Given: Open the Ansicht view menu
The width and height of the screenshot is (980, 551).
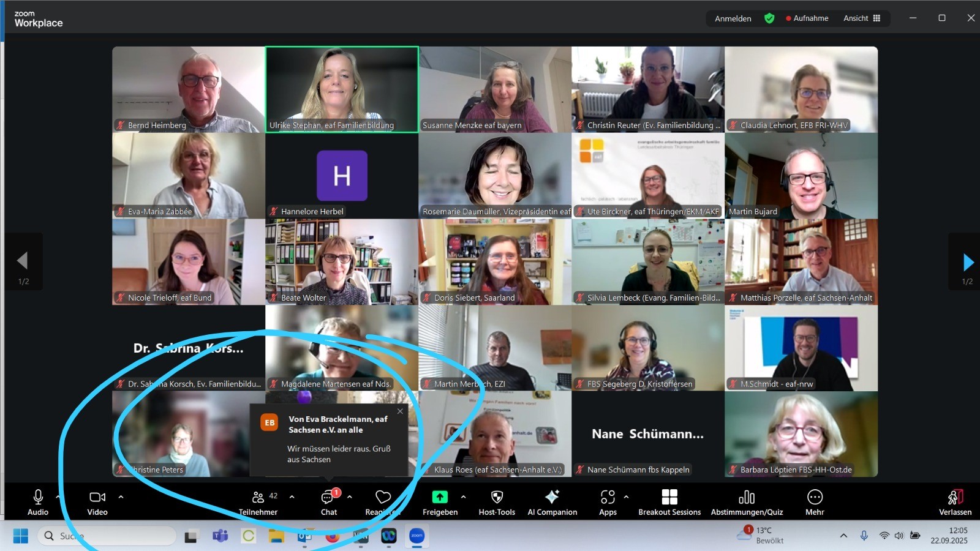Looking at the screenshot, I should [x=861, y=18].
